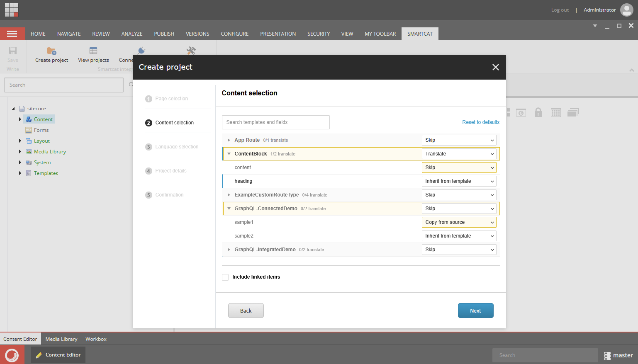Open the ContentBlock Translate dropdown
The width and height of the screenshot is (638, 364).
coord(459,154)
